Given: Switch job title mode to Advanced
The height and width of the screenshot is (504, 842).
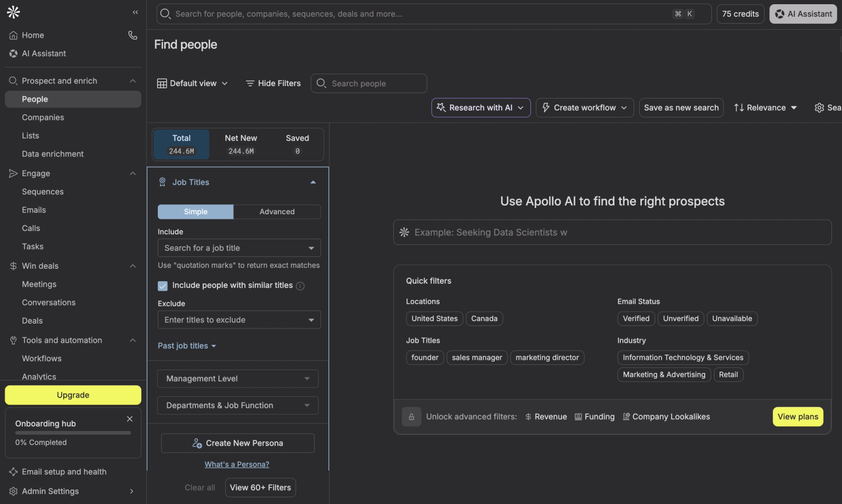Looking at the screenshot, I should point(277,211).
